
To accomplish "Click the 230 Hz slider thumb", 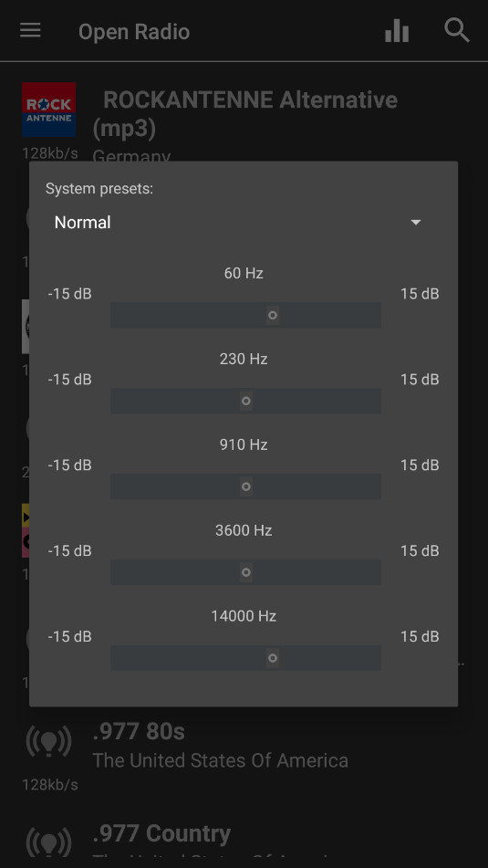I will click(246, 401).
